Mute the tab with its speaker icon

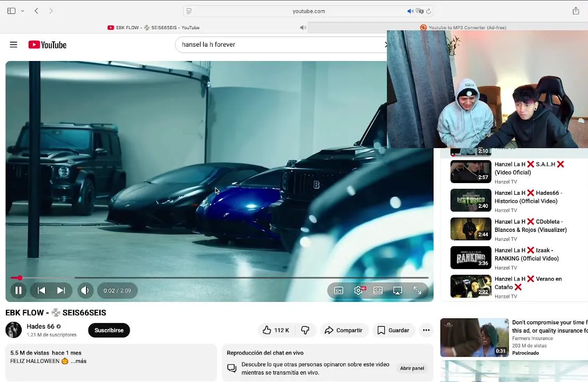303,28
